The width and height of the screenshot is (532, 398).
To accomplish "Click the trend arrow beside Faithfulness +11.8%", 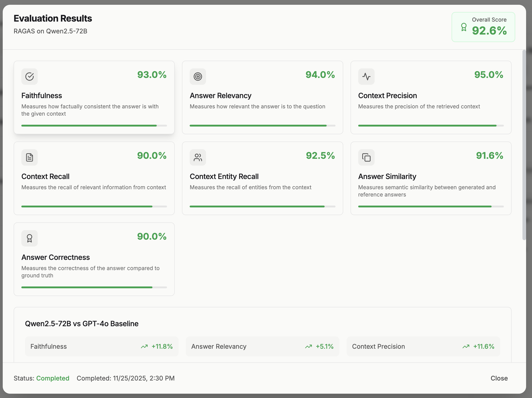I will pos(144,346).
